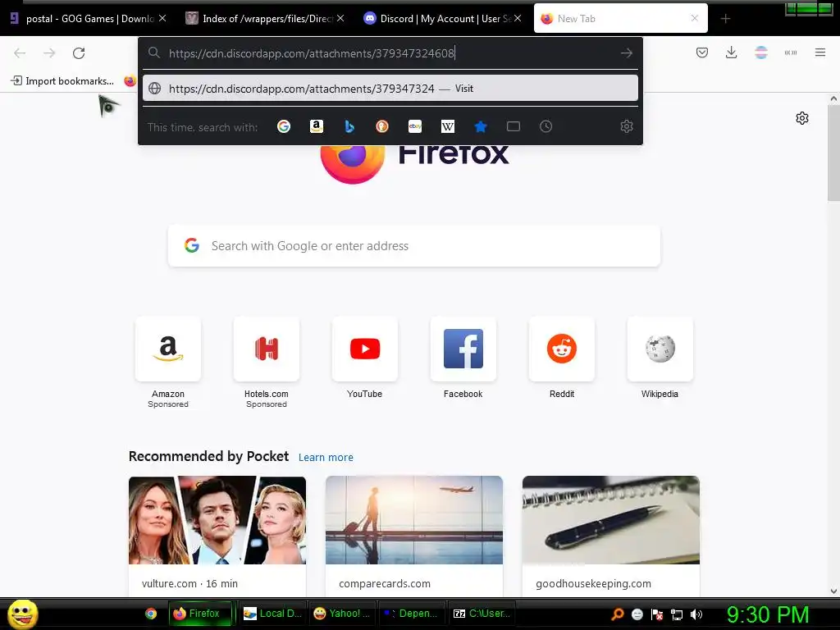
Task: Click the volume speaker tray icon
Action: tap(696, 614)
